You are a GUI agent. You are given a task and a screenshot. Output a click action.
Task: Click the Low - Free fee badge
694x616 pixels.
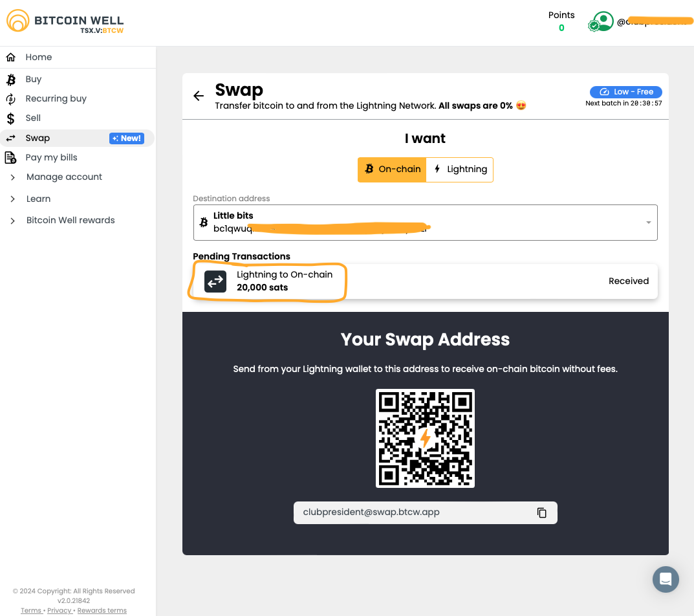(625, 92)
